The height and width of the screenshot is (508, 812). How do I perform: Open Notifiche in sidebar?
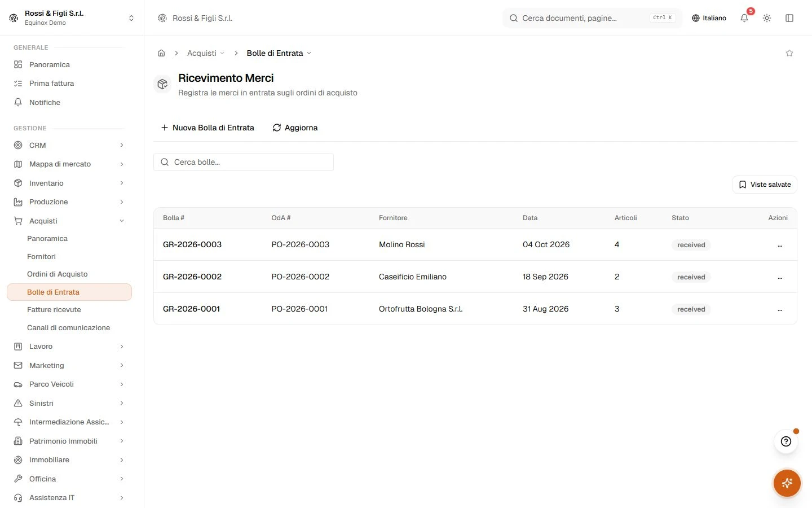69,102
